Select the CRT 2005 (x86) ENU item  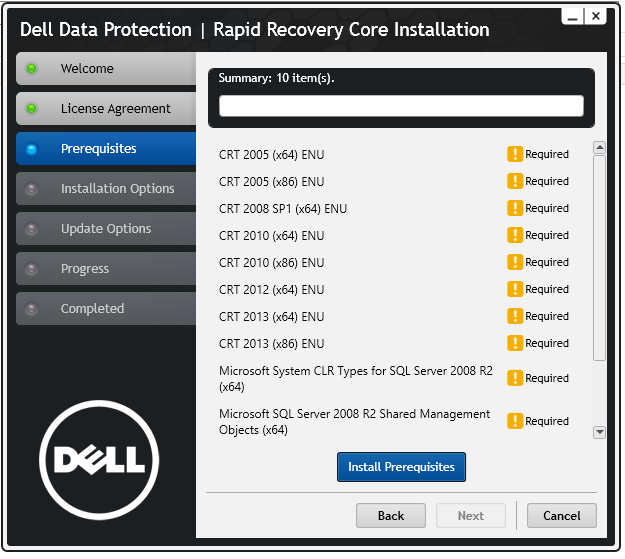(271, 182)
